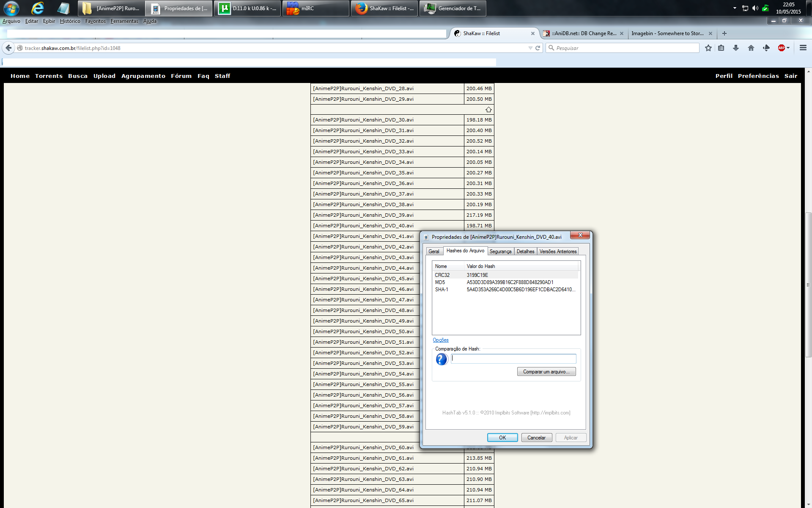
Task: Switch to the AniDB.net browser tab
Action: [584, 33]
